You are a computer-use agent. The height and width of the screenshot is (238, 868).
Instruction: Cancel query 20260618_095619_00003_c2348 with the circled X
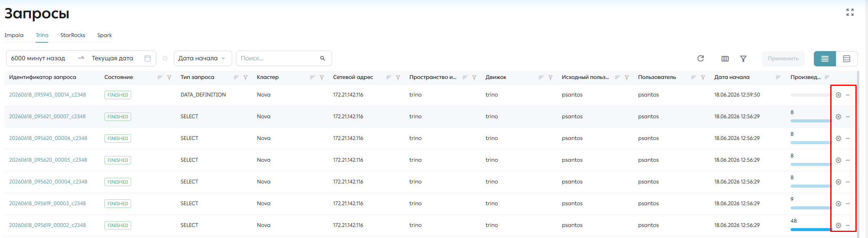point(838,204)
